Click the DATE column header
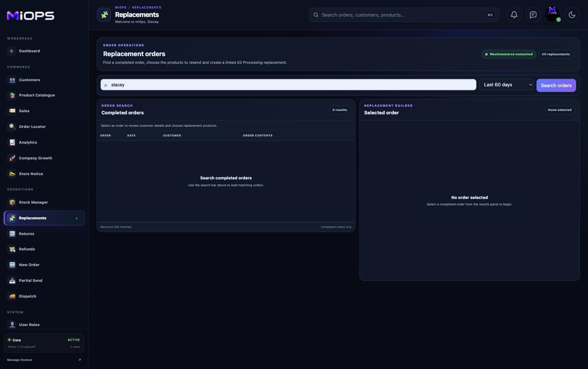Image resolution: width=588 pixels, height=369 pixels. coord(131,136)
